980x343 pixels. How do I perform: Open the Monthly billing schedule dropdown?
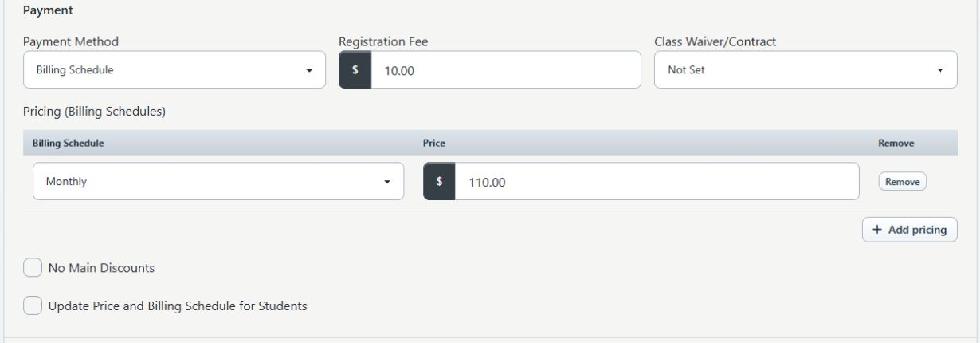pos(218,182)
